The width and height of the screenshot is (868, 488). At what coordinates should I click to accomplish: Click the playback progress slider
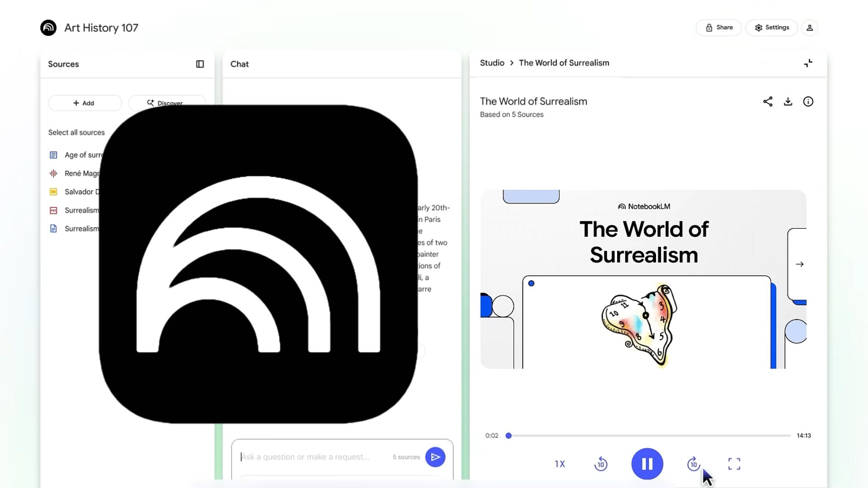[649, 436]
